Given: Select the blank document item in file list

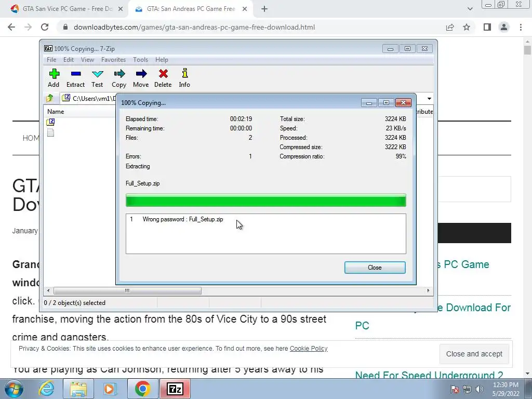Looking at the screenshot, I should point(50,132).
